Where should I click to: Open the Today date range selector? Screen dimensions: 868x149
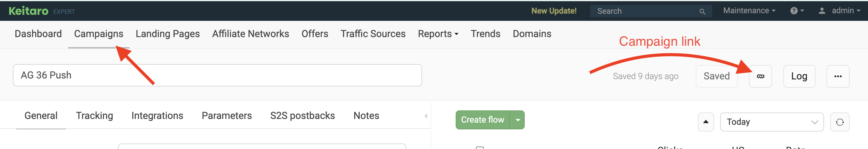pyautogui.click(x=771, y=122)
